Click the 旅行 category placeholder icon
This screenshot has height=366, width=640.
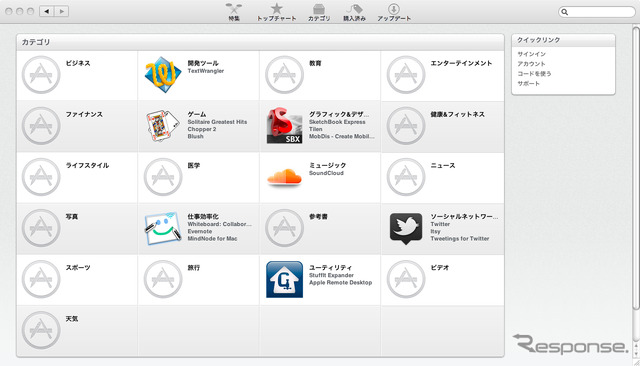click(163, 279)
